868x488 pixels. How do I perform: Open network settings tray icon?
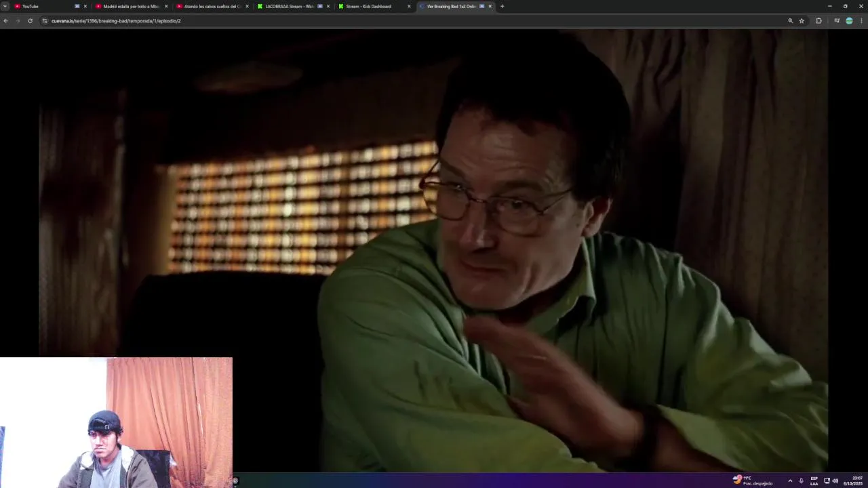click(827, 481)
